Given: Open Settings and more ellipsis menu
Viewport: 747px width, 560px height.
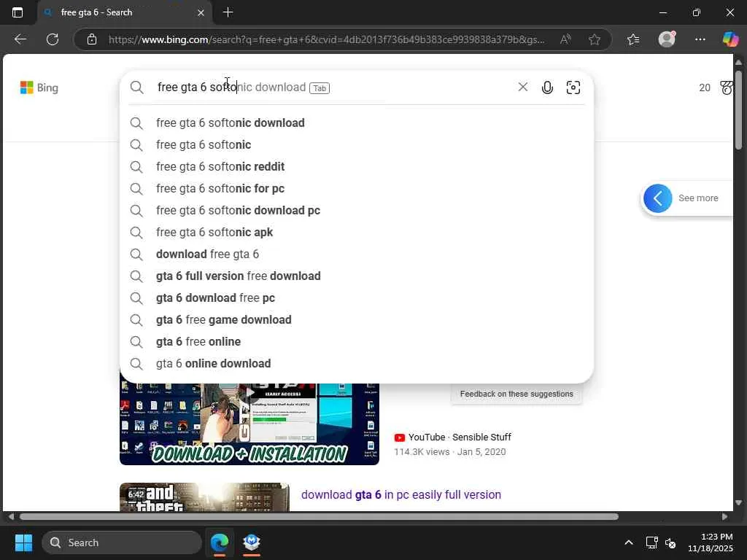Looking at the screenshot, I should [x=700, y=39].
